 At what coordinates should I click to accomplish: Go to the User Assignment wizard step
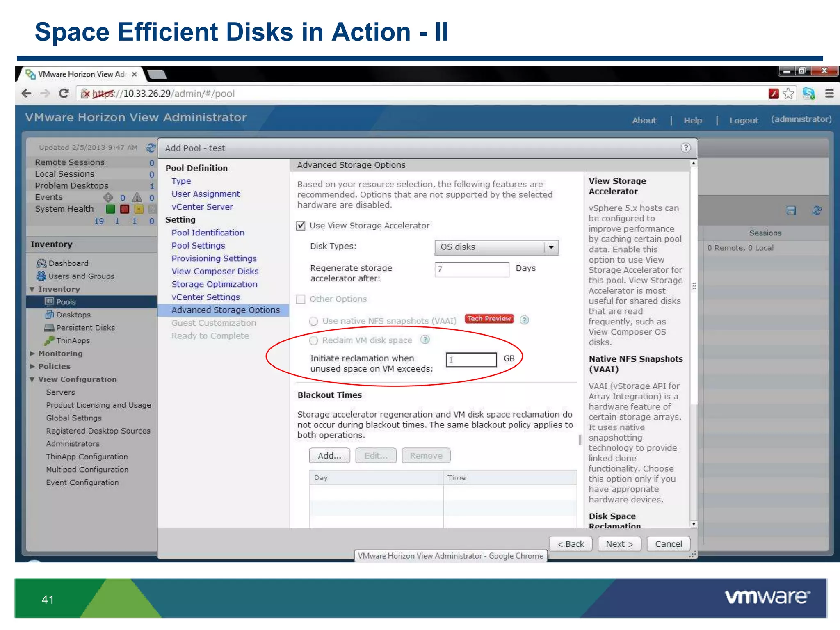206,194
